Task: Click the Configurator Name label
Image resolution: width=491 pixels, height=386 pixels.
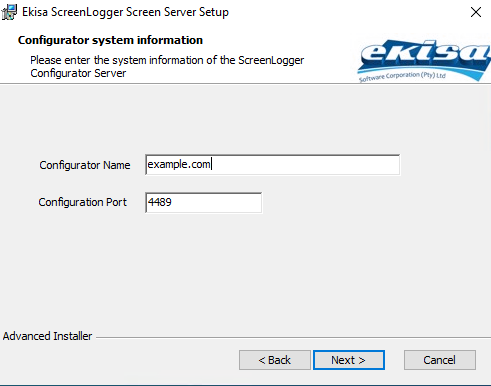Action: pos(85,165)
